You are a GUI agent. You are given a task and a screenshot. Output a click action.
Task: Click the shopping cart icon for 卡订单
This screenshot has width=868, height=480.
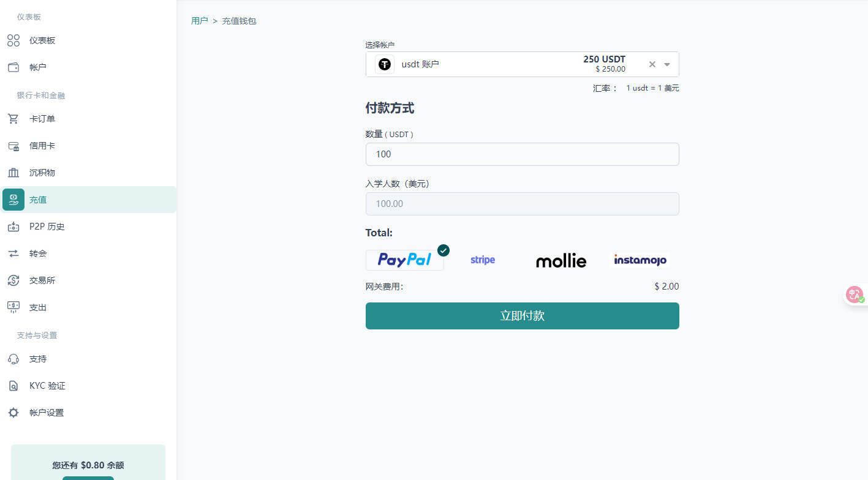point(13,119)
